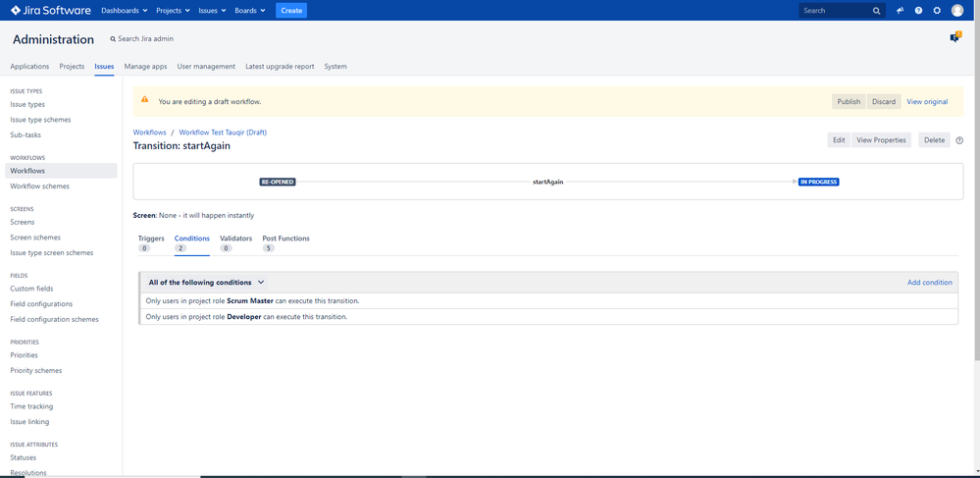The width and height of the screenshot is (980, 478).
Task: Open the user profile avatar
Action: (957, 11)
